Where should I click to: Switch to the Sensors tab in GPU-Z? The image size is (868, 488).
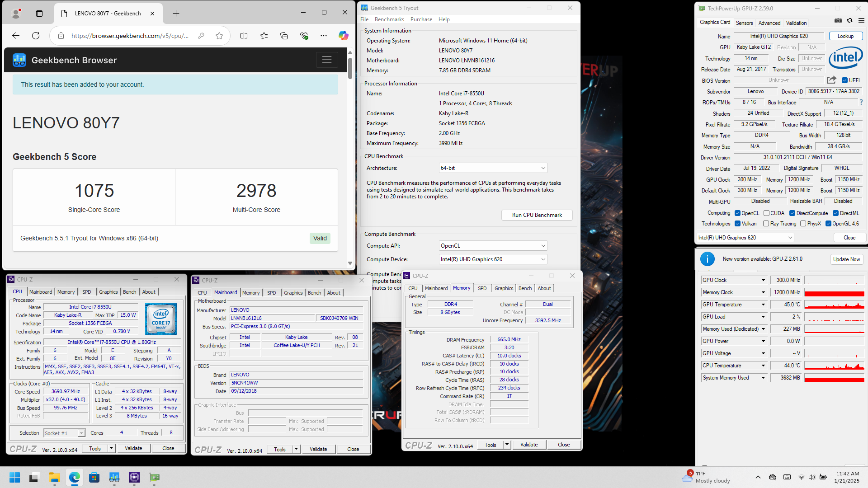pos(744,23)
